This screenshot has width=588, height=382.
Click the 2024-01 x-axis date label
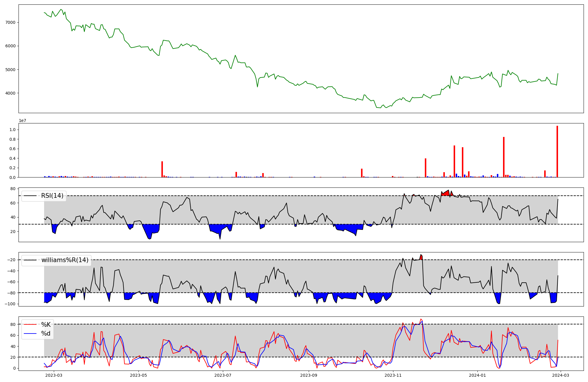tap(477, 375)
